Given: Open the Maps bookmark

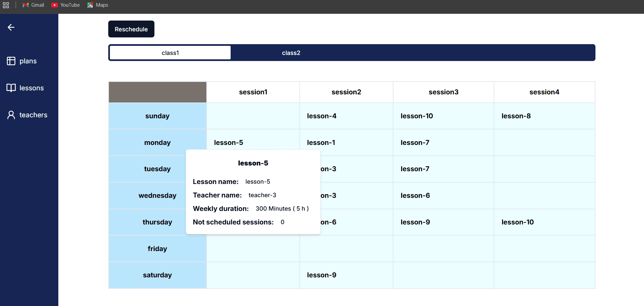Looking at the screenshot, I should 98,5.
